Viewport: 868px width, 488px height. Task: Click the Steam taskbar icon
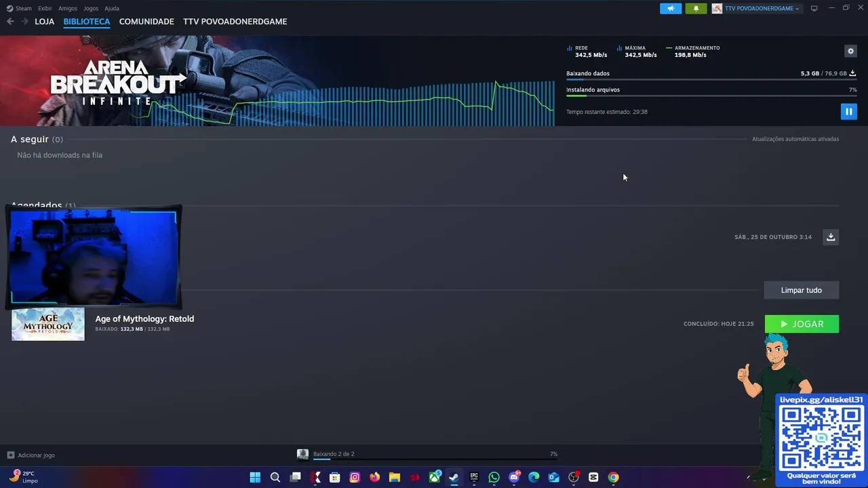pyautogui.click(x=454, y=477)
